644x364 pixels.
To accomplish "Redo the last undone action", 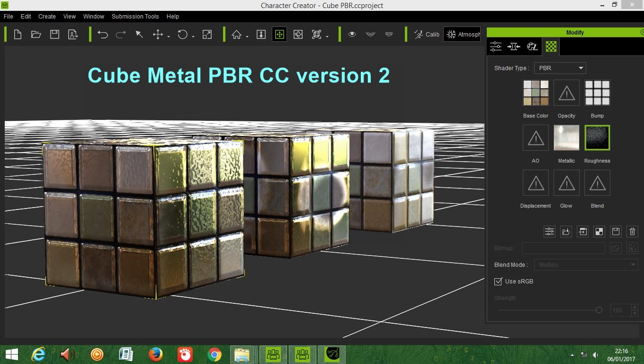I will (121, 34).
